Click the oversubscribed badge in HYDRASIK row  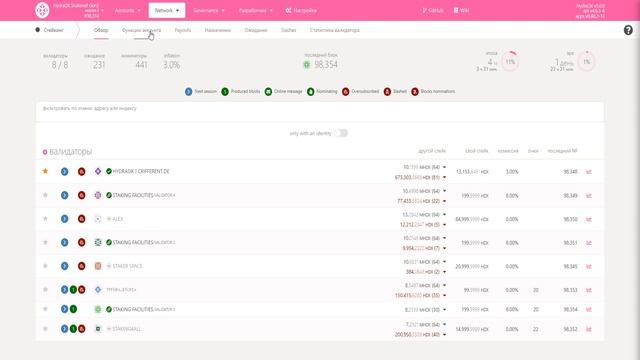coord(82,171)
